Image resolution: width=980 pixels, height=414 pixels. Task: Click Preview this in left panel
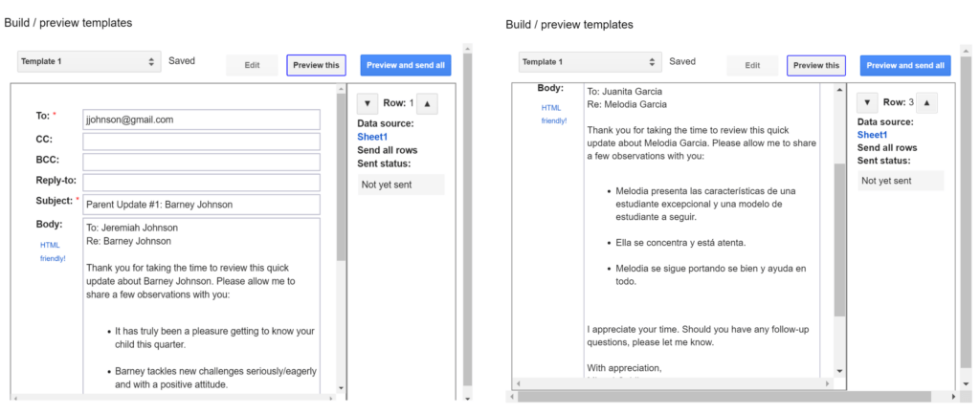pos(316,65)
